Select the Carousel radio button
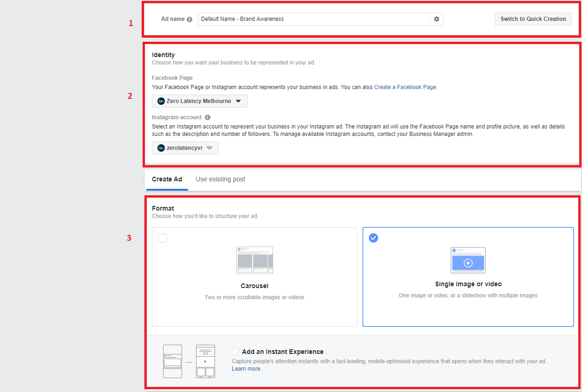This screenshot has height=392, width=582. pos(163,238)
